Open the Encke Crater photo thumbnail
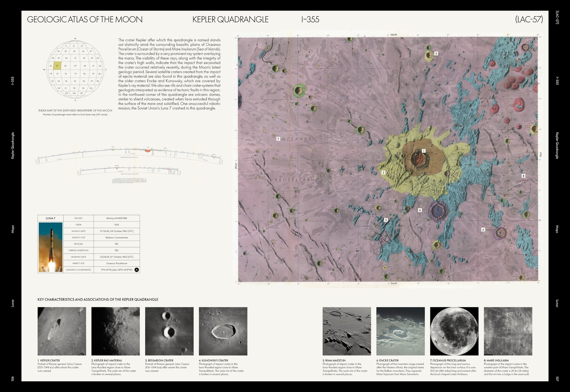This screenshot has width=570, height=392. pos(401,331)
